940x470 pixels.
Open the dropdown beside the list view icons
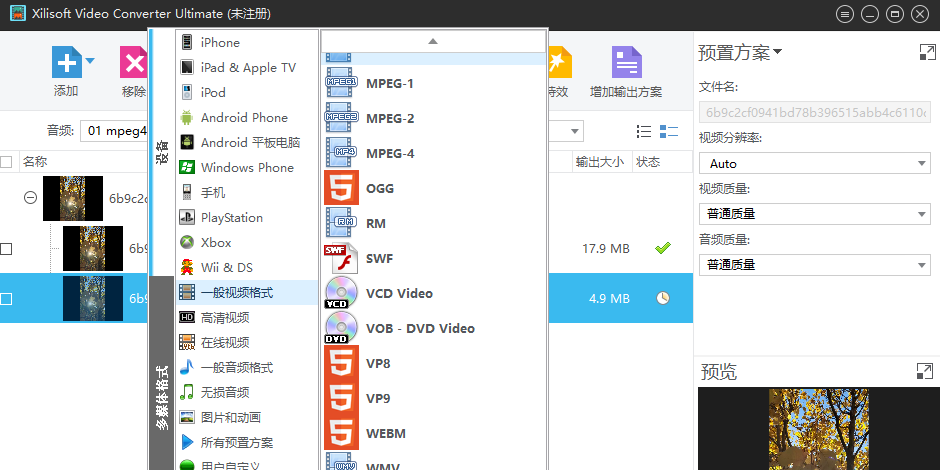click(575, 131)
